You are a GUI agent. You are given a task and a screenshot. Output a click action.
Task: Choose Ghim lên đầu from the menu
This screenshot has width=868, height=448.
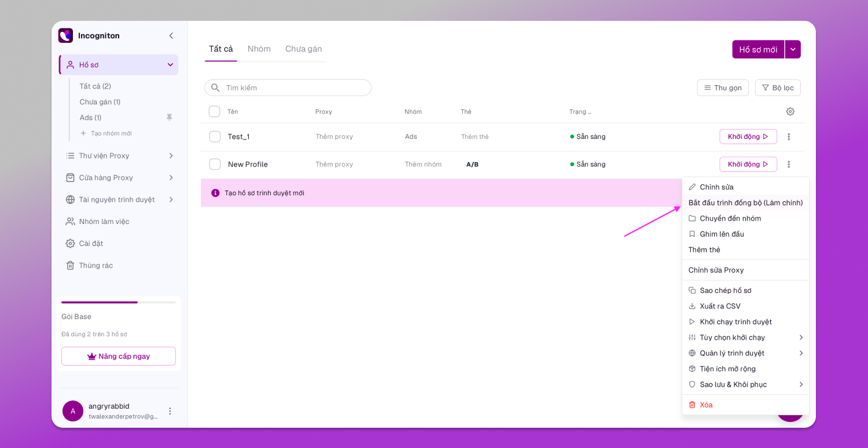[745, 234]
